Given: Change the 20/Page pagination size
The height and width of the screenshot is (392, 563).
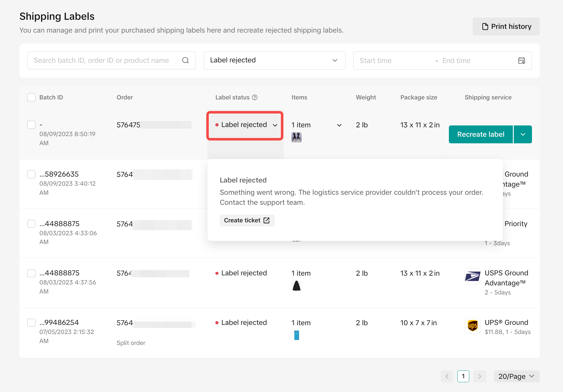Looking at the screenshot, I should 516,376.
